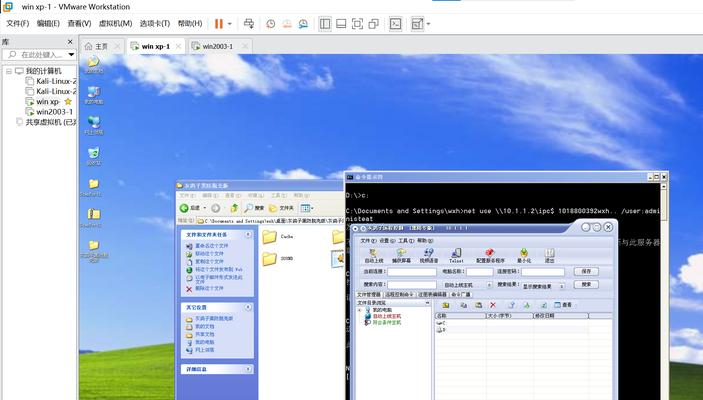Close the library panel with its X
This screenshot has height=400, width=703.
[x=70, y=42]
